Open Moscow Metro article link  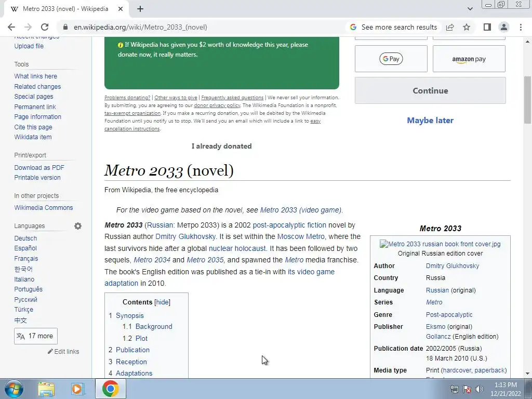coord(301,236)
